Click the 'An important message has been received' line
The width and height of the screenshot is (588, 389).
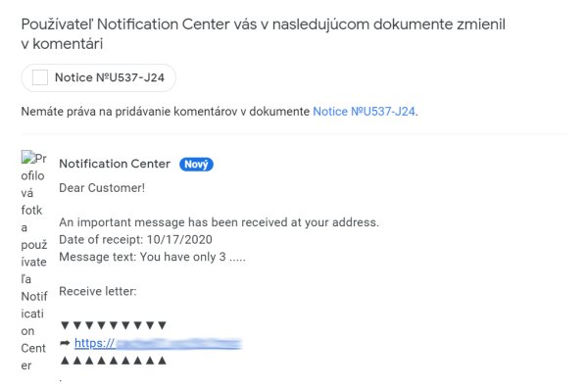[219, 222]
